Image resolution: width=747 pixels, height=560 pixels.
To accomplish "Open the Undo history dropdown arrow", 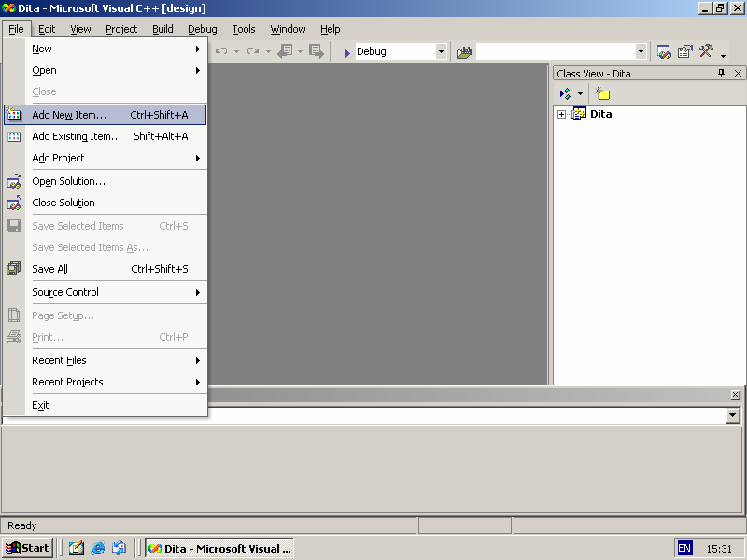I will tap(236, 52).
